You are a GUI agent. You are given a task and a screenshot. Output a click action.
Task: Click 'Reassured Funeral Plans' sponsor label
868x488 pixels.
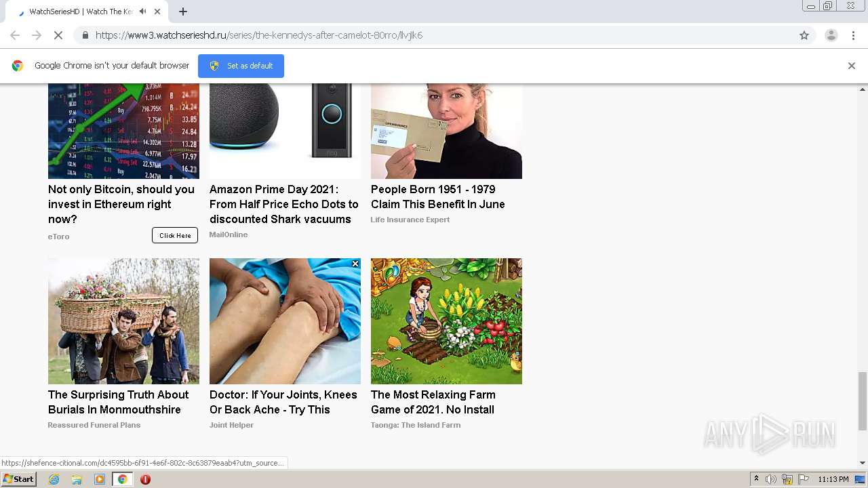pyautogui.click(x=94, y=425)
